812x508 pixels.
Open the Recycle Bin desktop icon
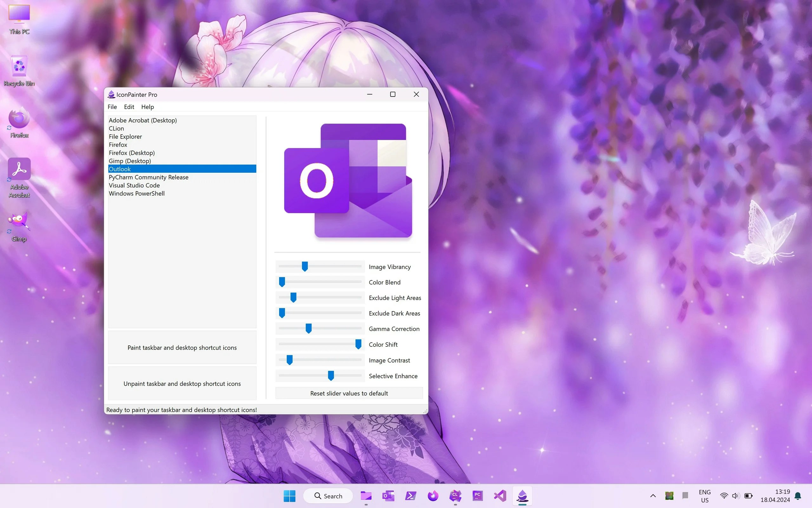19,71
